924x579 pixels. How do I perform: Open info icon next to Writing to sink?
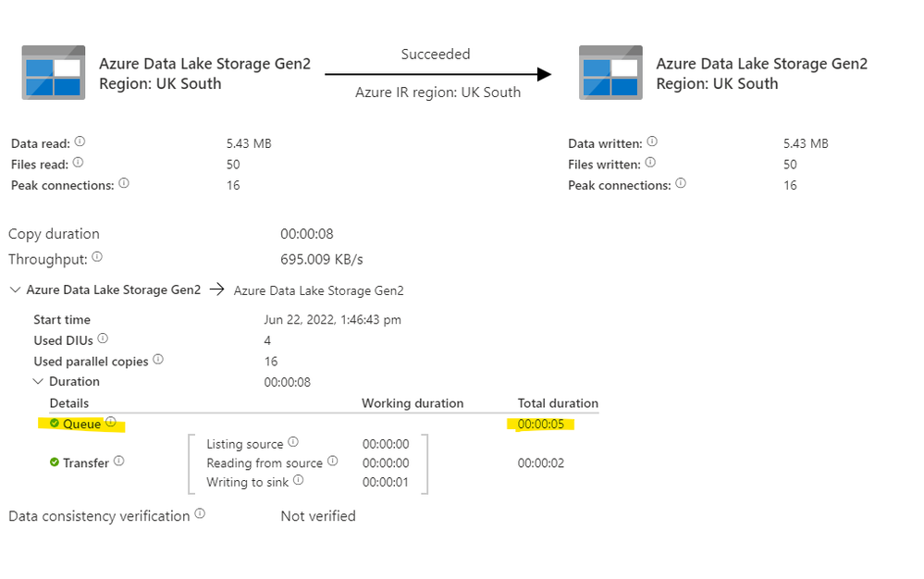(299, 480)
